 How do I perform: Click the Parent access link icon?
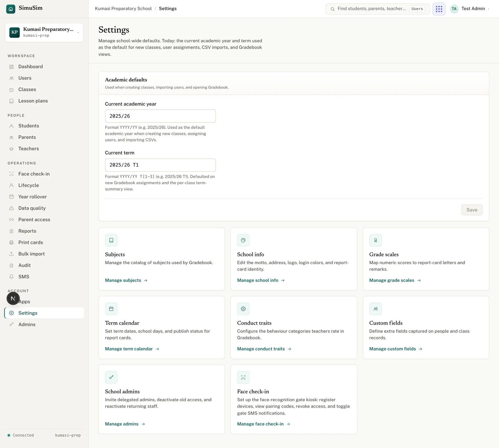point(12,220)
